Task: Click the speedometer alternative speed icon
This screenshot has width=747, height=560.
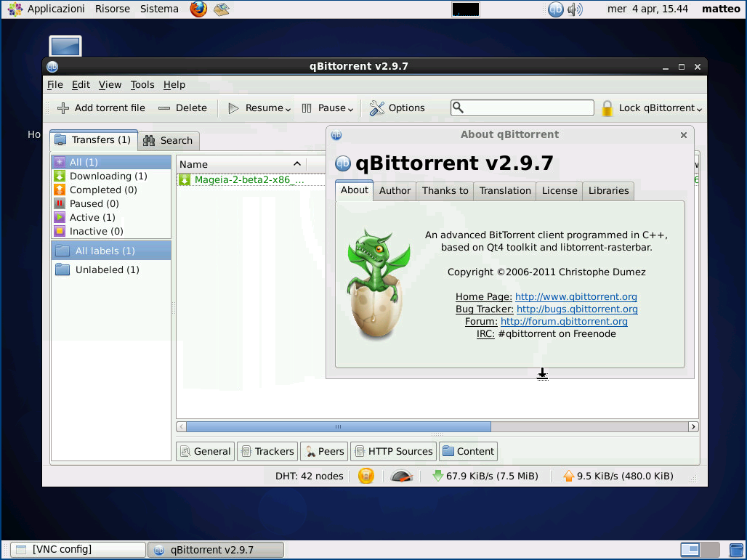Action: [401, 476]
